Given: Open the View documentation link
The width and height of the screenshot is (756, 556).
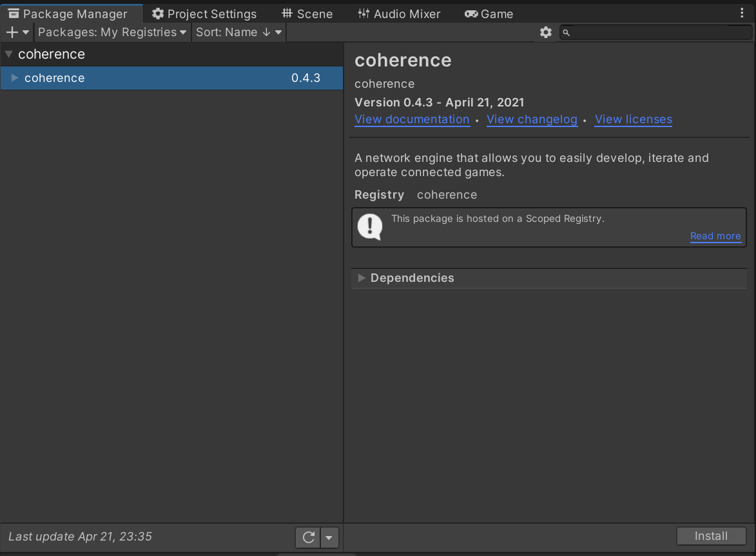Looking at the screenshot, I should 412,119.
